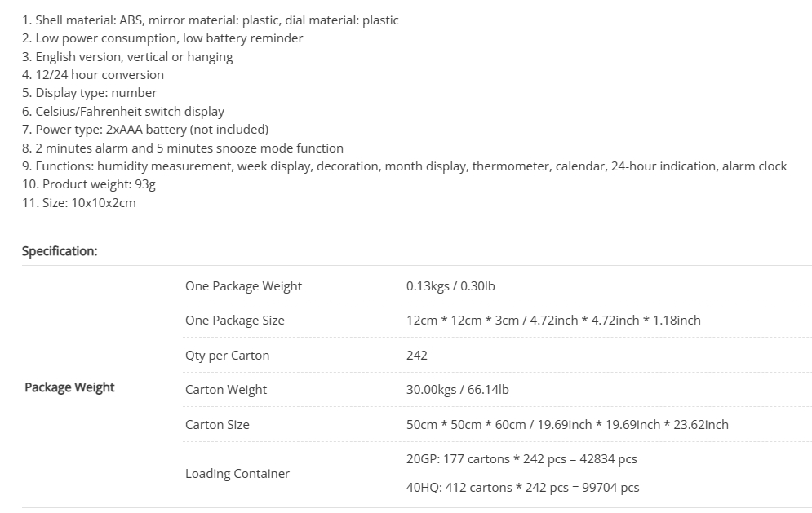Click the 30.00kgs / 66.14lb value
The width and height of the screenshot is (812, 513).
457,390
